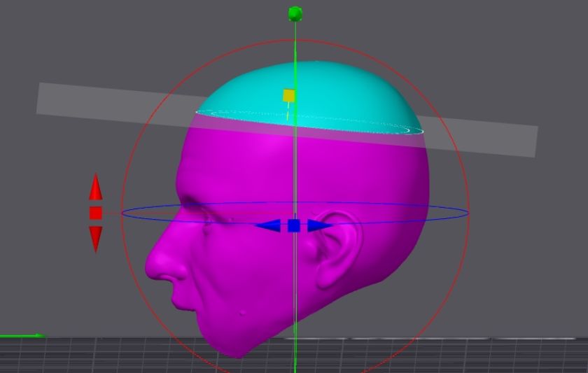The width and height of the screenshot is (588, 373).
Task: Click the blue left-pointing arrow
Action: point(269,225)
